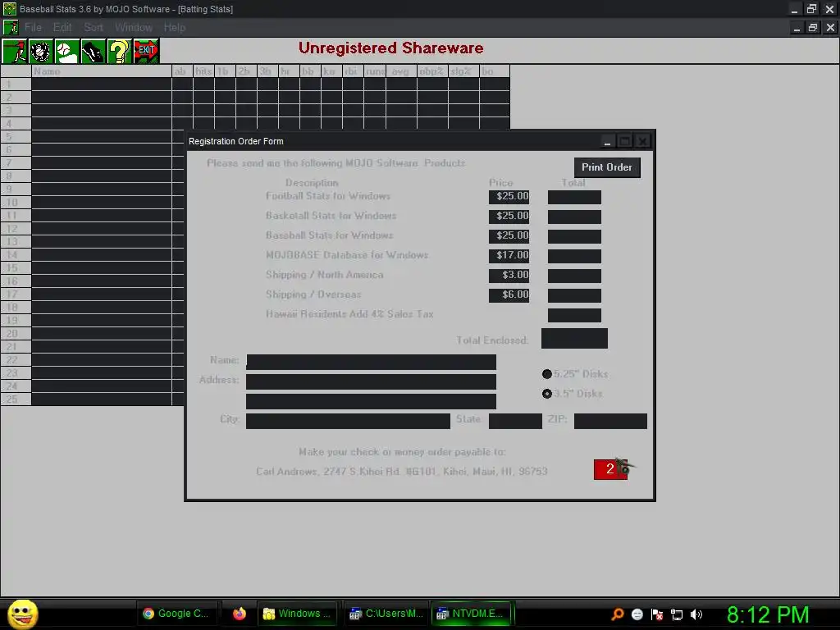Image resolution: width=840 pixels, height=630 pixels.
Task: Click Hawaii sales tax total field
Action: 574,315
